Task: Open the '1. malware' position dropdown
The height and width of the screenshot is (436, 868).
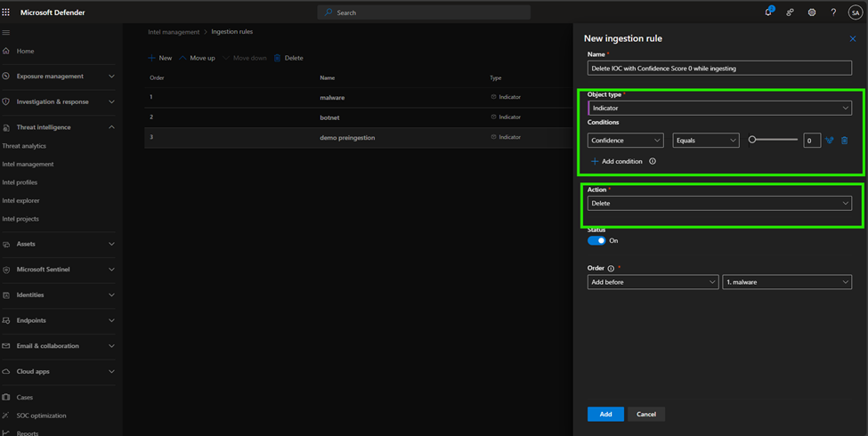Action: (x=787, y=282)
